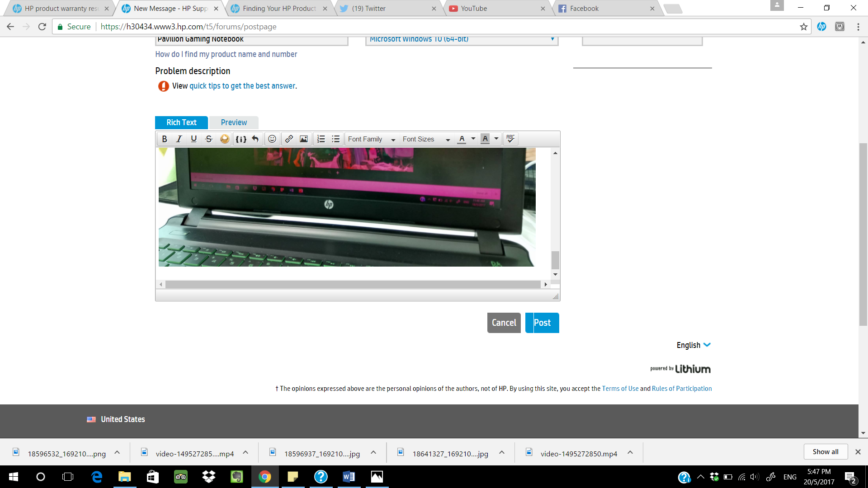
Task: Switch to the Rich Text tab
Action: click(x=181, y=123)
